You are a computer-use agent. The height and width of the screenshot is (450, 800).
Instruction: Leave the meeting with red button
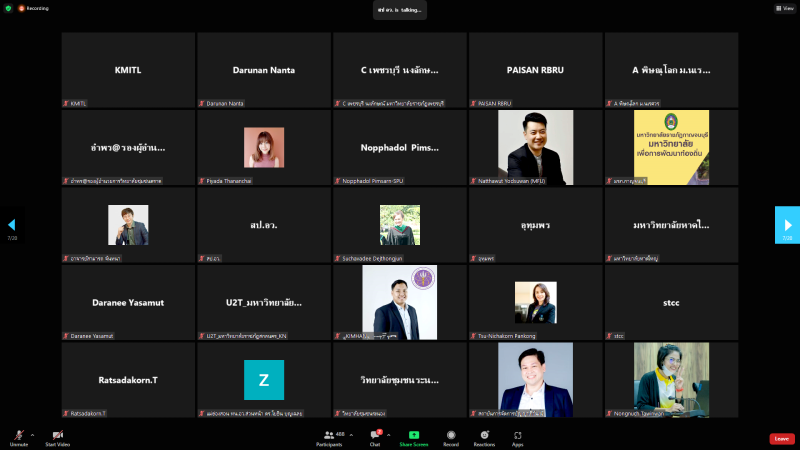coord(781,439)
